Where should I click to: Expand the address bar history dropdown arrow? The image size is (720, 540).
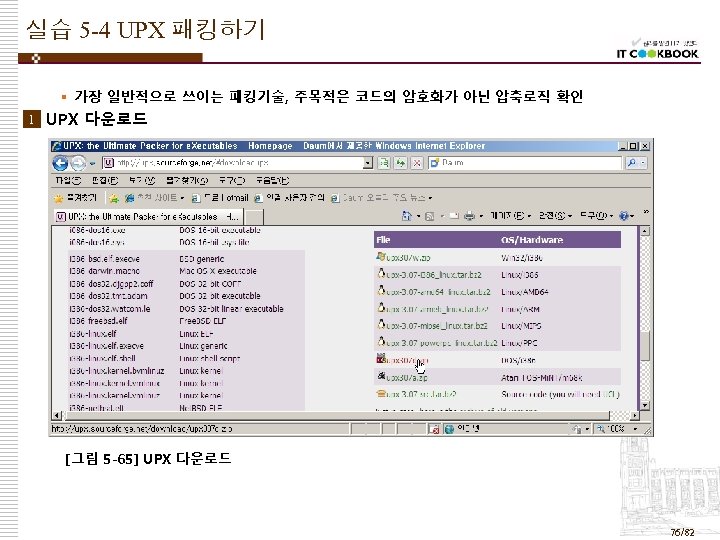pos(368,163)
